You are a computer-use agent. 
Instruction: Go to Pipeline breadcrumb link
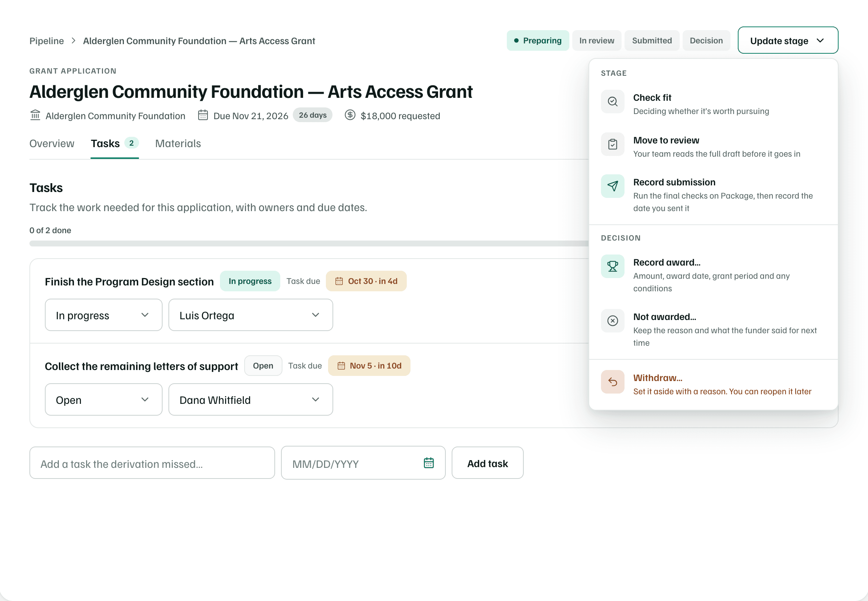[47, 41]
